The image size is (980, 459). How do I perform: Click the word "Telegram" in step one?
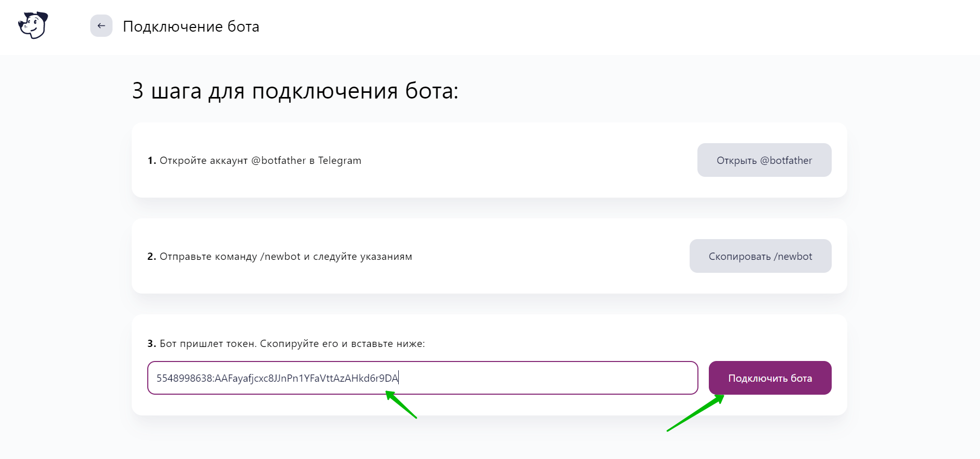340,161
